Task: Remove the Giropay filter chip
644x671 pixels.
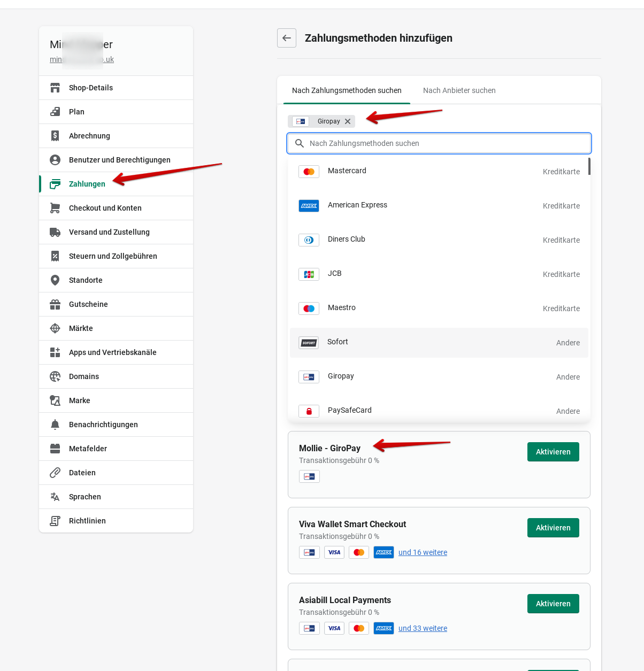Action: click(x=348, y=121)
